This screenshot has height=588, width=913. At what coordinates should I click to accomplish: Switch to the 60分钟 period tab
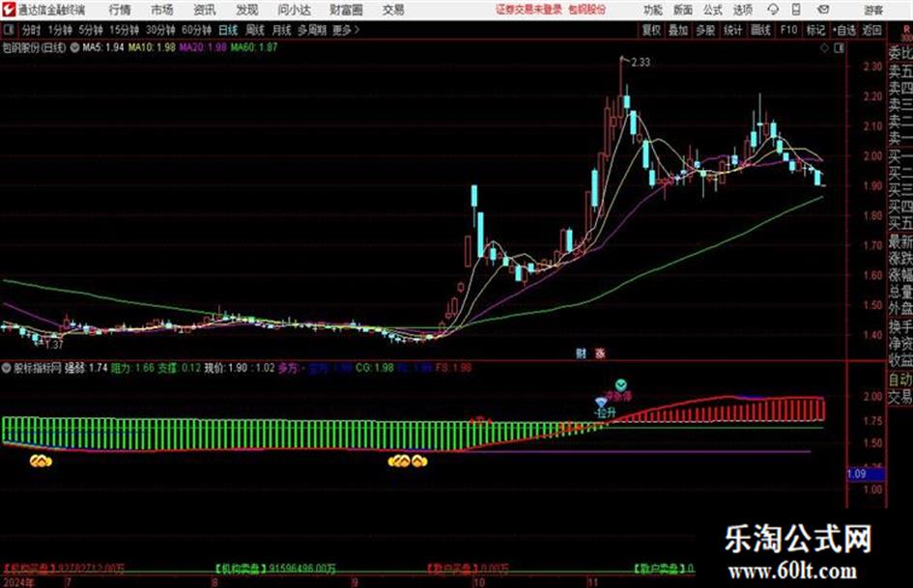pyautogui.click(x=196, y=30)
